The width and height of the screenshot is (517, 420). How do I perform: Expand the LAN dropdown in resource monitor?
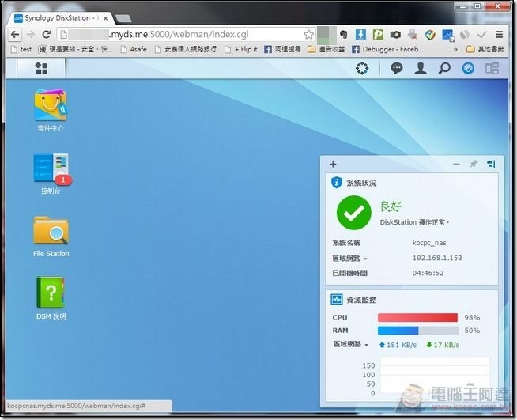tap(365, 345)
